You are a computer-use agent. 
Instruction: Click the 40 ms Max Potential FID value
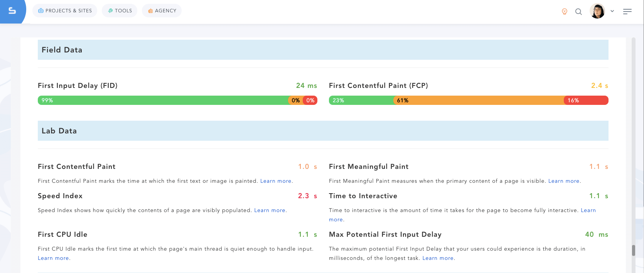[x=597, y=234]
